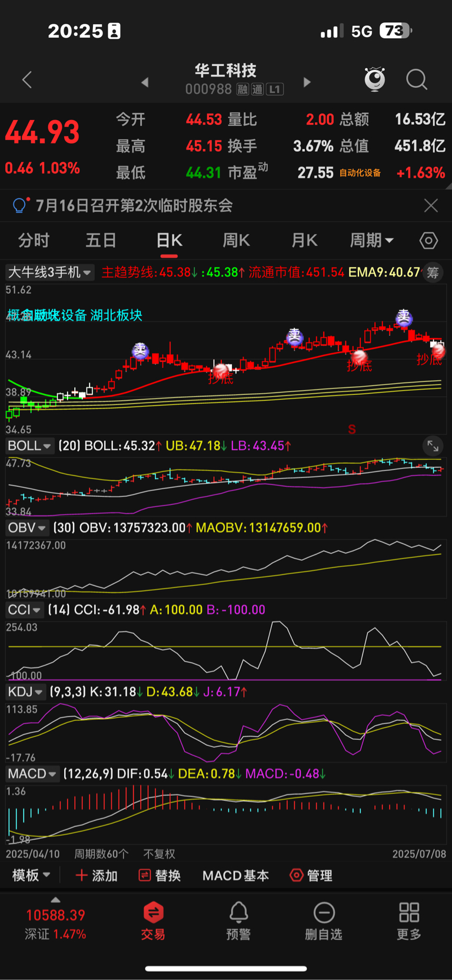Dismiss the shareholder meeting notice

tap(431, 205)
